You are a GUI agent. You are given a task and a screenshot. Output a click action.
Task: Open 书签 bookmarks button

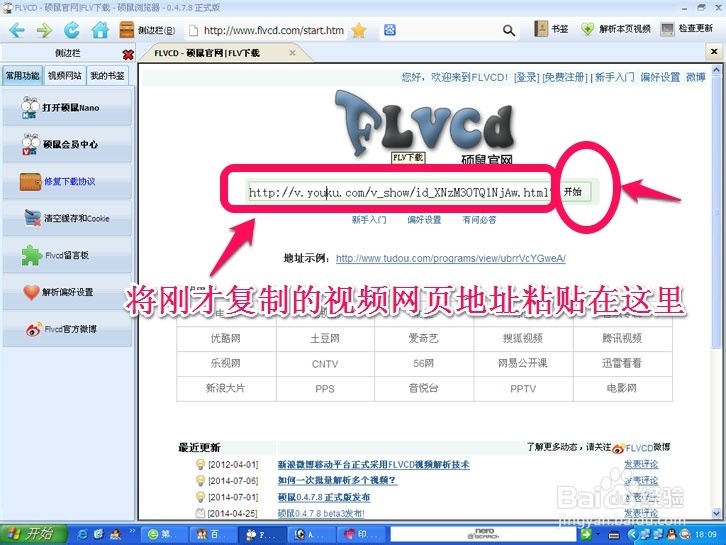[551, 29]
